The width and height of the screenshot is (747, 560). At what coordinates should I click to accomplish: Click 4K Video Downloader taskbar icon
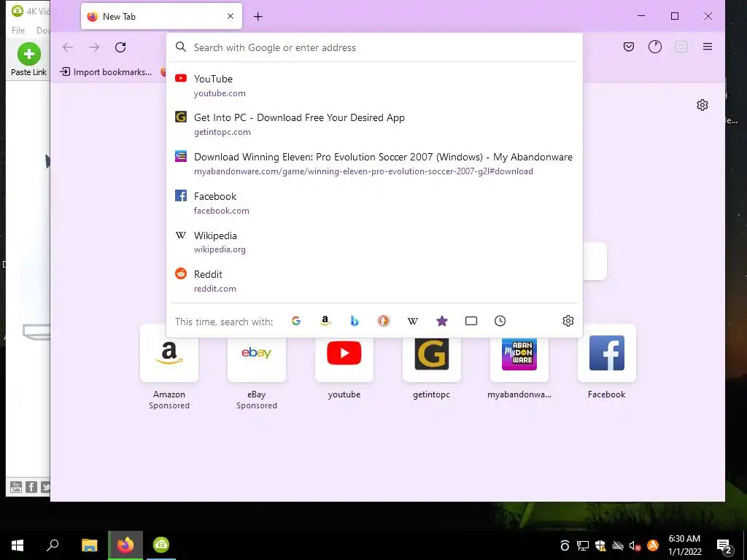tap(161, 545)
